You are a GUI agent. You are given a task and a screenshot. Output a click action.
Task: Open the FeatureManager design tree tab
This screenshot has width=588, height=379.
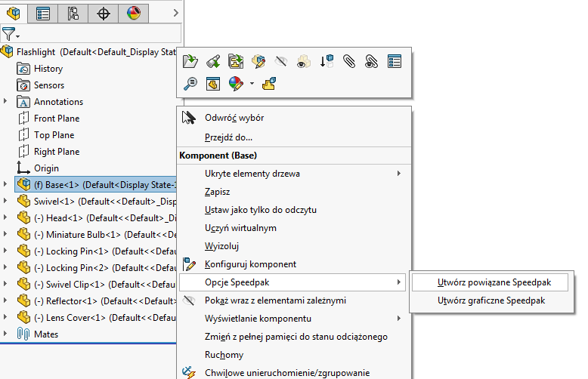click(x=14, y=14)
